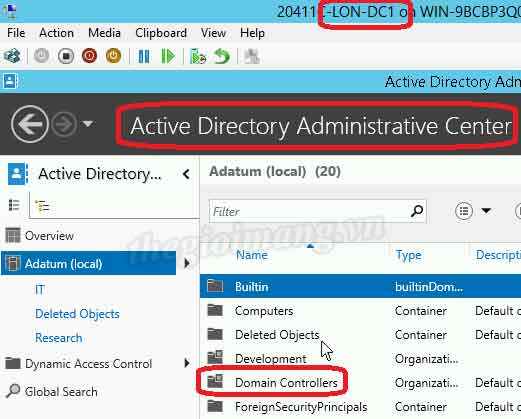Screen dimensions: 521x419
Task: Open the Media menu
Action: (104, 33)
